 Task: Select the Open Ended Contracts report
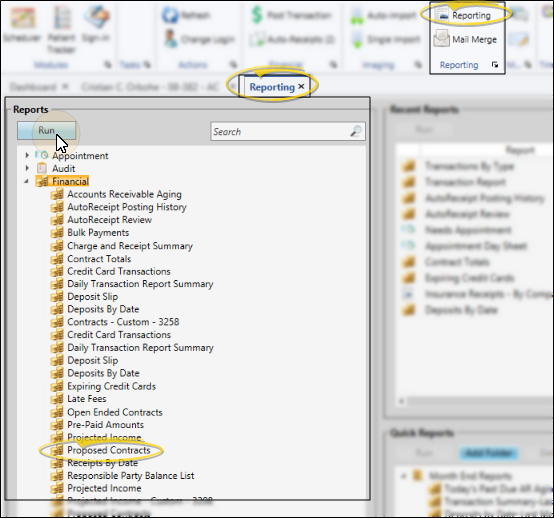[x=115, y=412]
